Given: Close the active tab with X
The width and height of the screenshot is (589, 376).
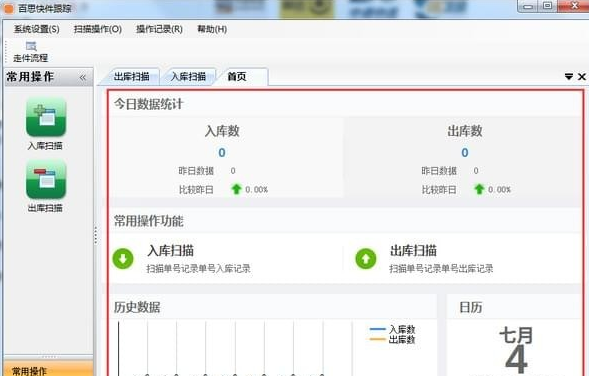Looking at the screenshot, I should [x=582, y=77].
